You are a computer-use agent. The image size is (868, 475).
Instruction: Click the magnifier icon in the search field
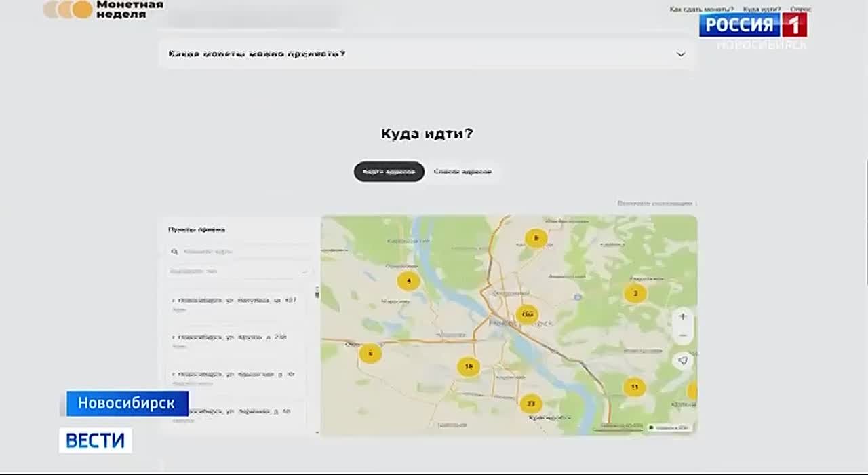[175, 251]
